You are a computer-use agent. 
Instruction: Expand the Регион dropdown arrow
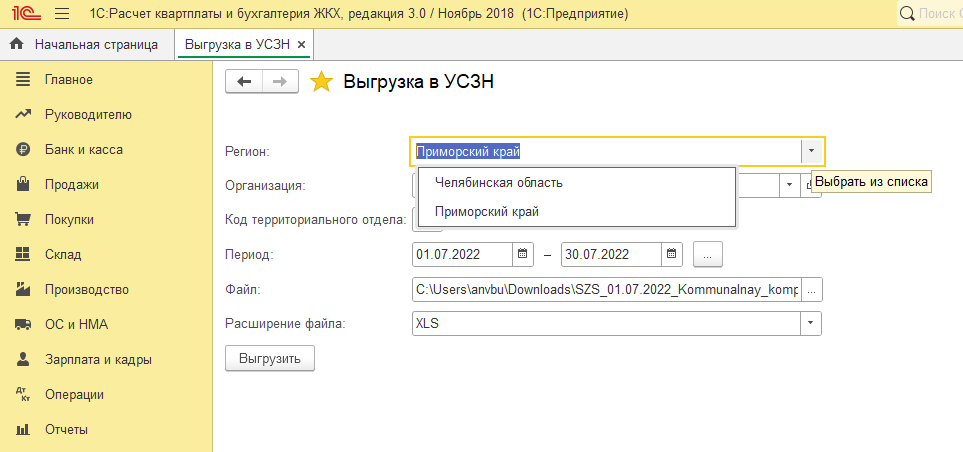811,150
